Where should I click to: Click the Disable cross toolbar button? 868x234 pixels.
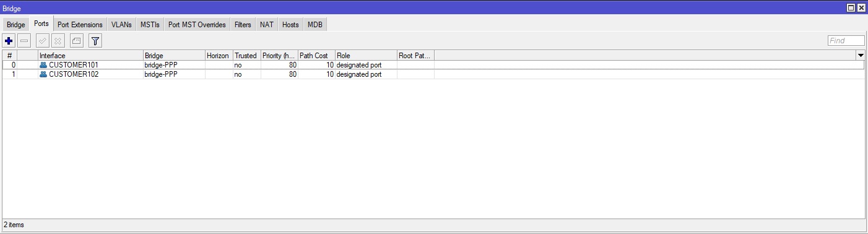58,41
